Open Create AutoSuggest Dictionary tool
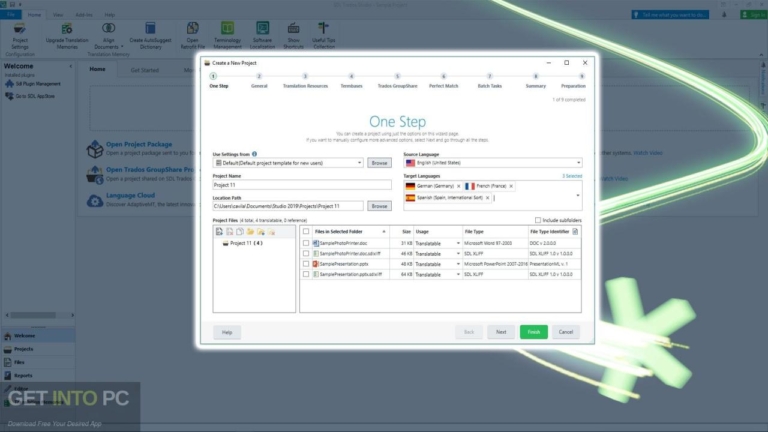The image size is (768, 432). (150, 35)
